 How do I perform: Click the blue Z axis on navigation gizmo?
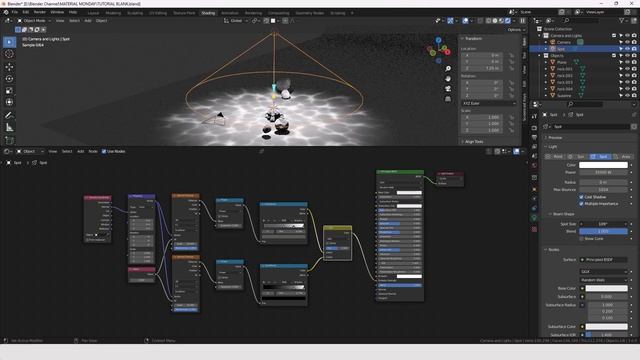click(438, 40)
